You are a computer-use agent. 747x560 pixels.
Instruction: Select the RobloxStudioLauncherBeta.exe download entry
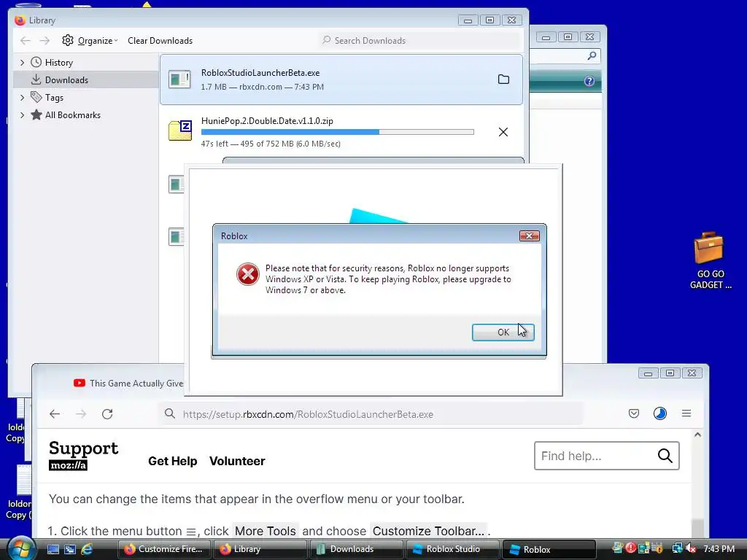click(341, 79)
